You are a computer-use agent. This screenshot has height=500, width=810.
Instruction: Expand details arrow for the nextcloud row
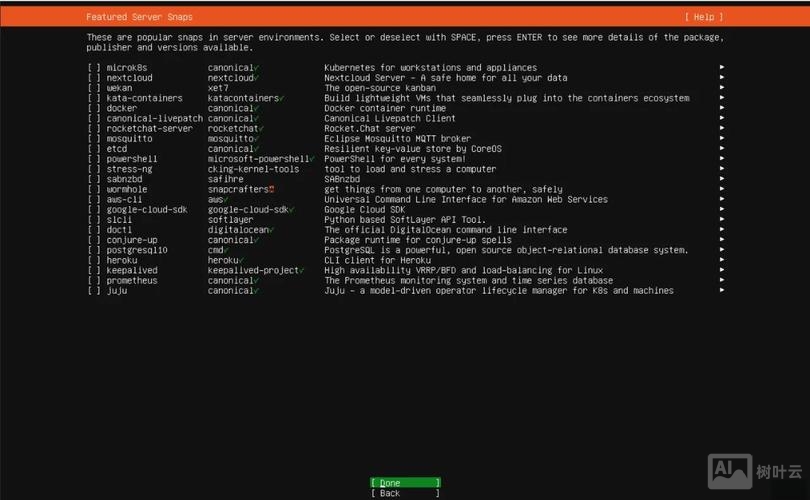(721, 78)
